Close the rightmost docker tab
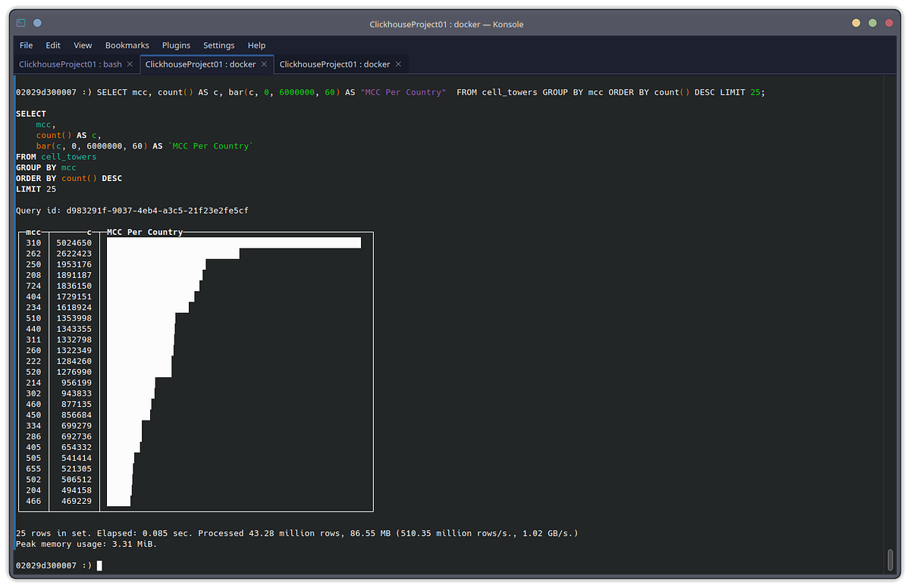910x588 pixels. pos(397,64)
